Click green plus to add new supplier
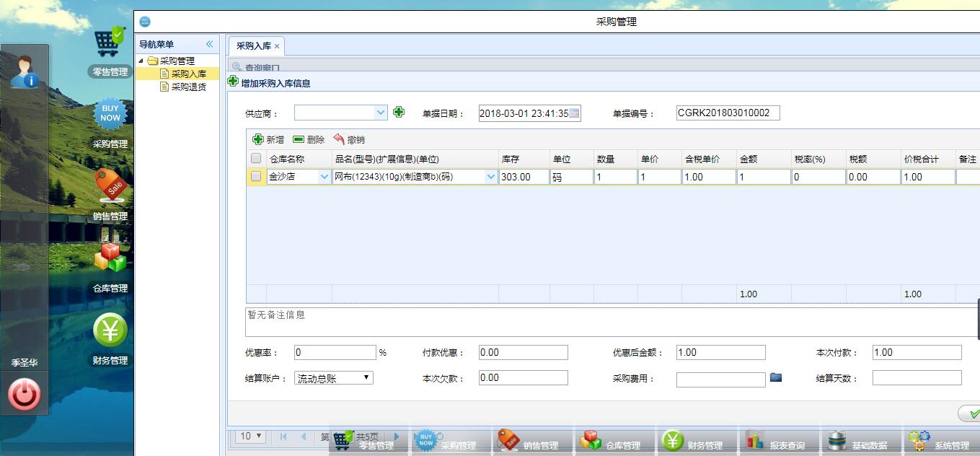The height and width of the screenshot is (456, 980). click(399, 112)
